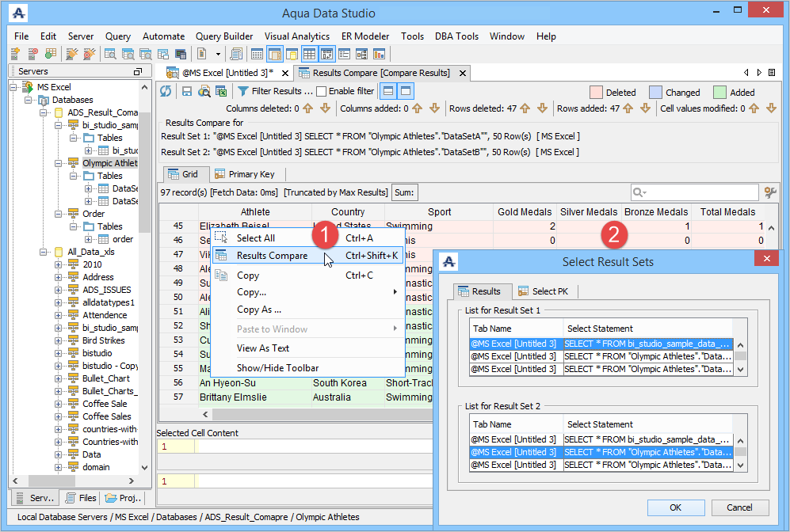790x532 pixels.
Task: Collapse the Olympic Athletes tree node
Action: (x=59, y=163)
